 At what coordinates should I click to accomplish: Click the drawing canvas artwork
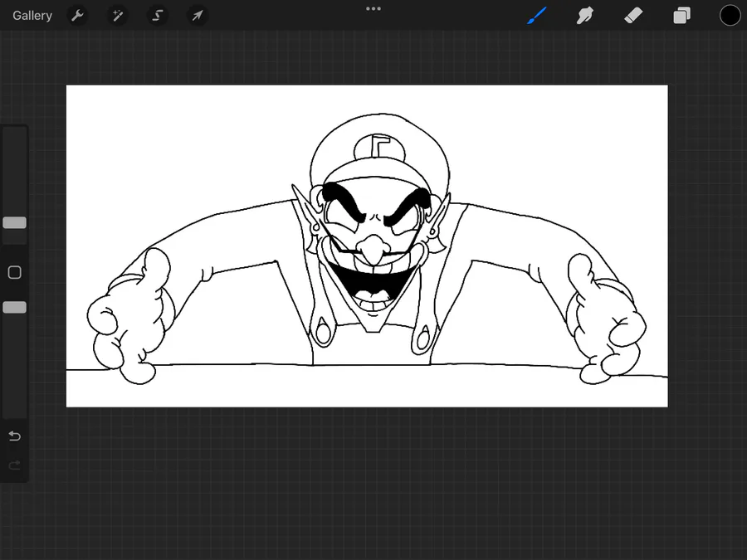367,246
